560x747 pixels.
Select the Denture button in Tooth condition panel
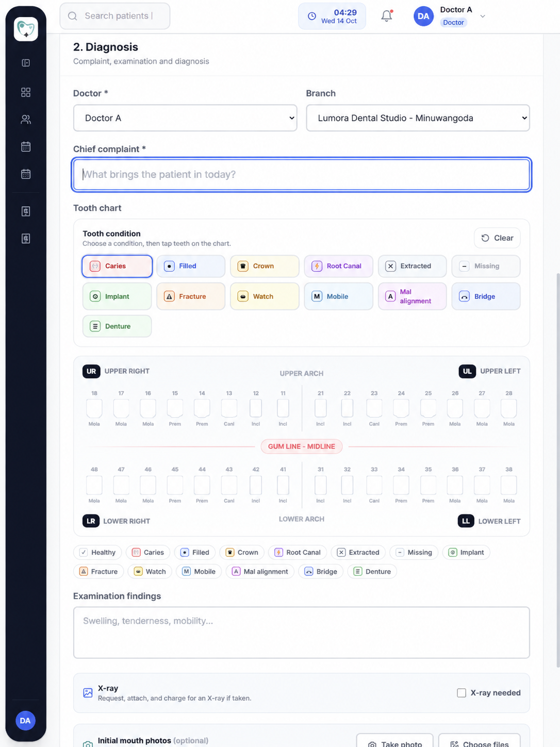[x=117, y=326]
